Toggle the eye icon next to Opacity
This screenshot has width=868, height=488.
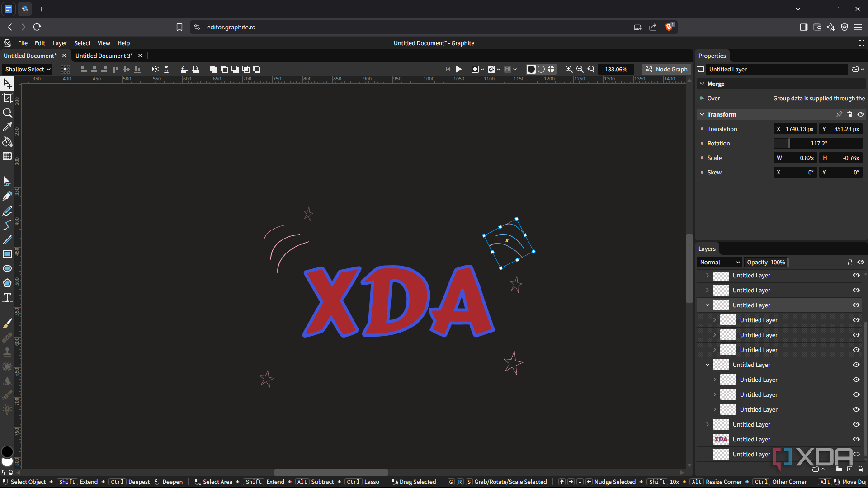861,262
